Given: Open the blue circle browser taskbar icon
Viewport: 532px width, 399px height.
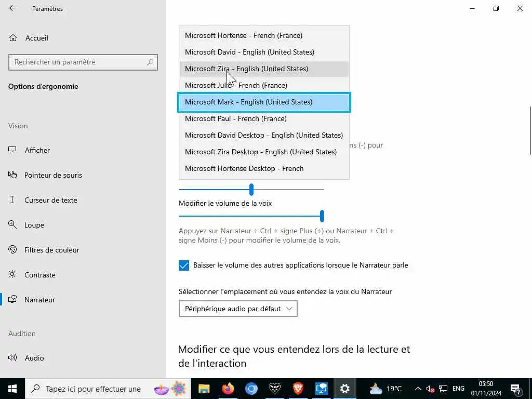Looking at the screenshot, I should tap(251, 389).
